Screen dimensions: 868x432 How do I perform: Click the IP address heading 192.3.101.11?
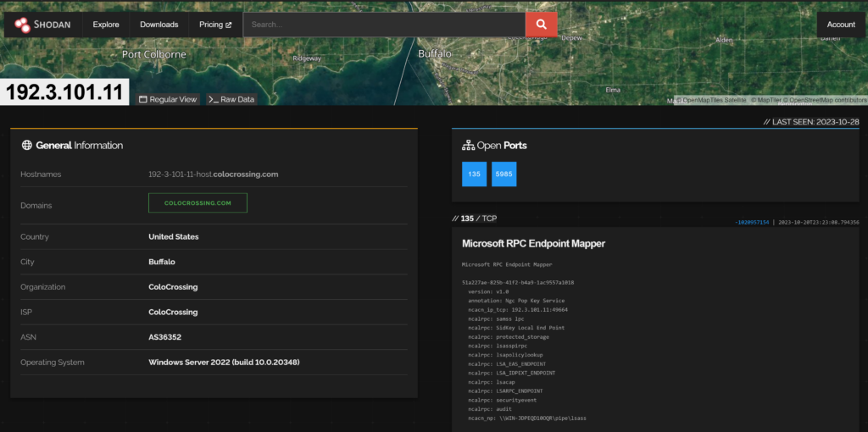pos(64,92)
